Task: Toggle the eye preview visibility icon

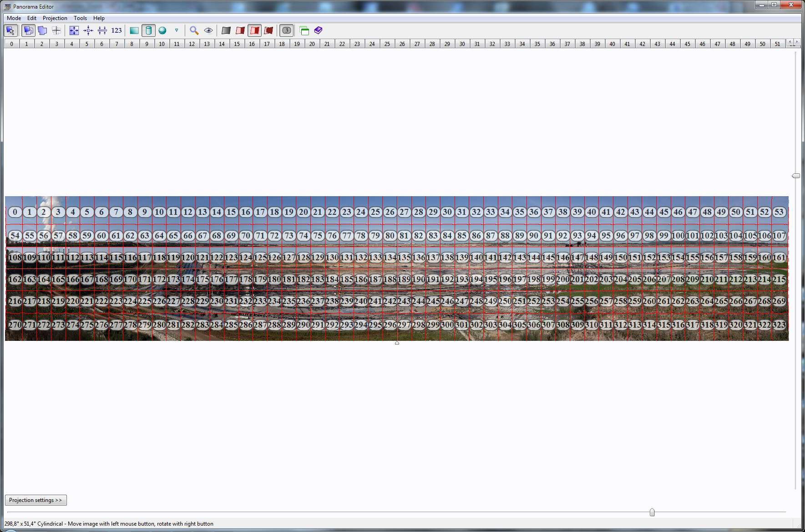Action: point(208,30)
